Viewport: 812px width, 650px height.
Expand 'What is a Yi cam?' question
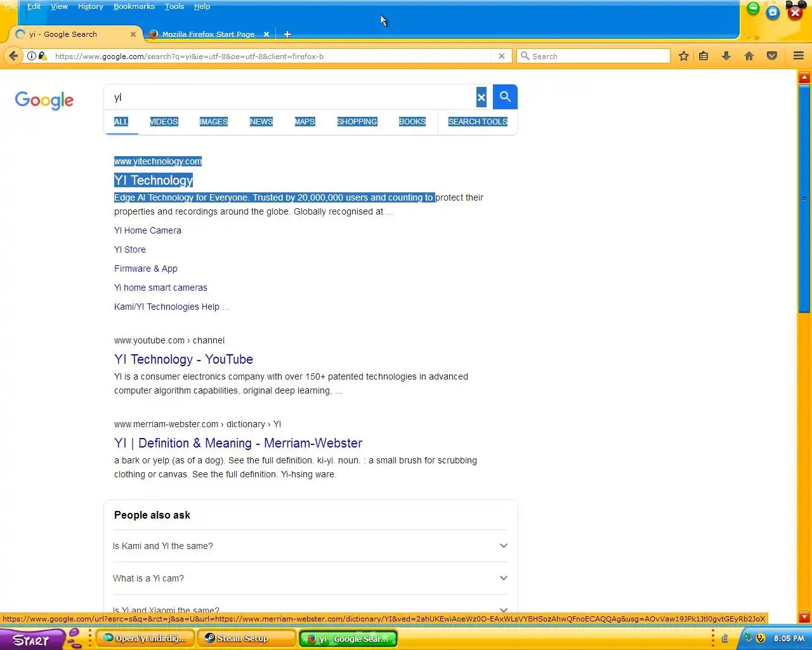click(310, 578)
